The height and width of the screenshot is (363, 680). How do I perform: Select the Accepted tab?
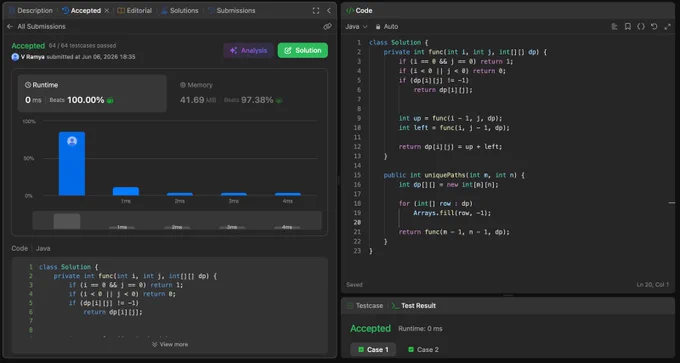click(82, 10)
